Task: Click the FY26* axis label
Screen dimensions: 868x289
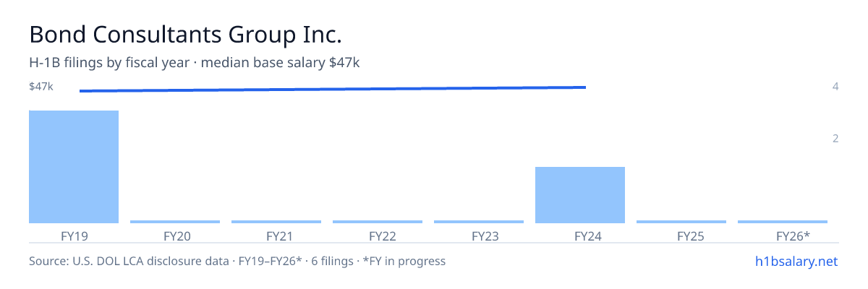Action: [x=793, y=236]
